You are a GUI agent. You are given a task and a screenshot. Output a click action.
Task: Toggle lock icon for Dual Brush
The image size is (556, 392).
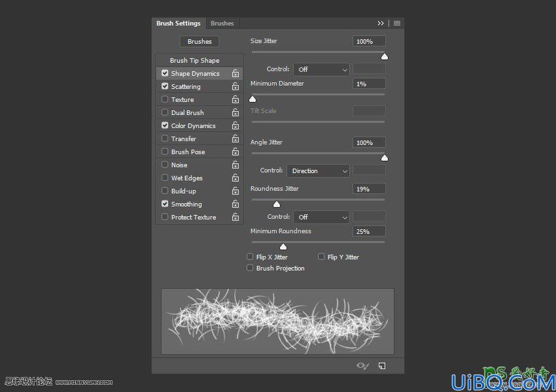coord(235,112)
